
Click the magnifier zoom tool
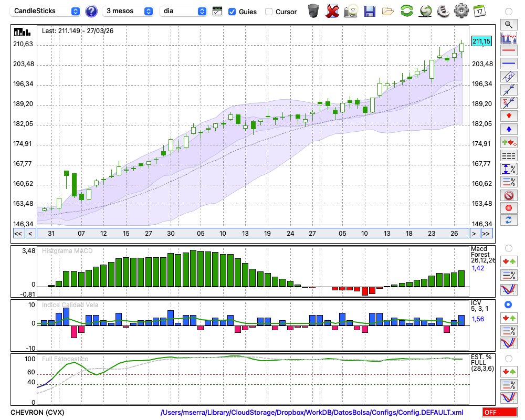pyautogui.click(x=508, y=24)
